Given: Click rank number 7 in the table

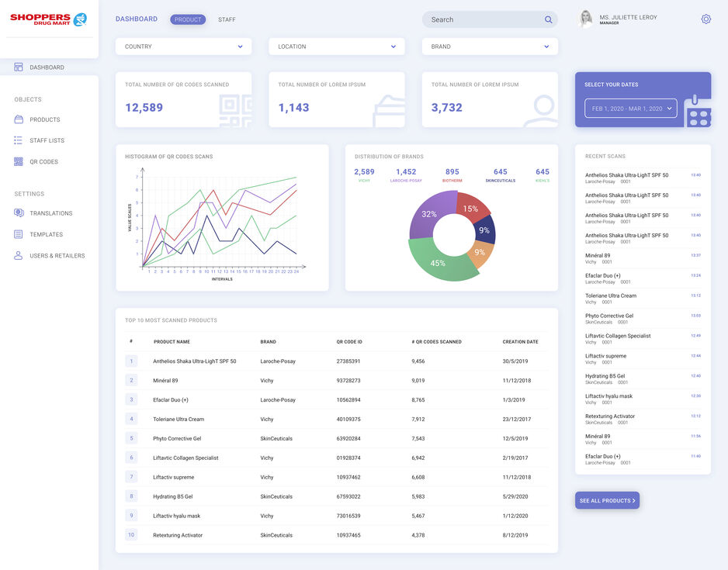Looking at the screenshot, I should point(131,477).
